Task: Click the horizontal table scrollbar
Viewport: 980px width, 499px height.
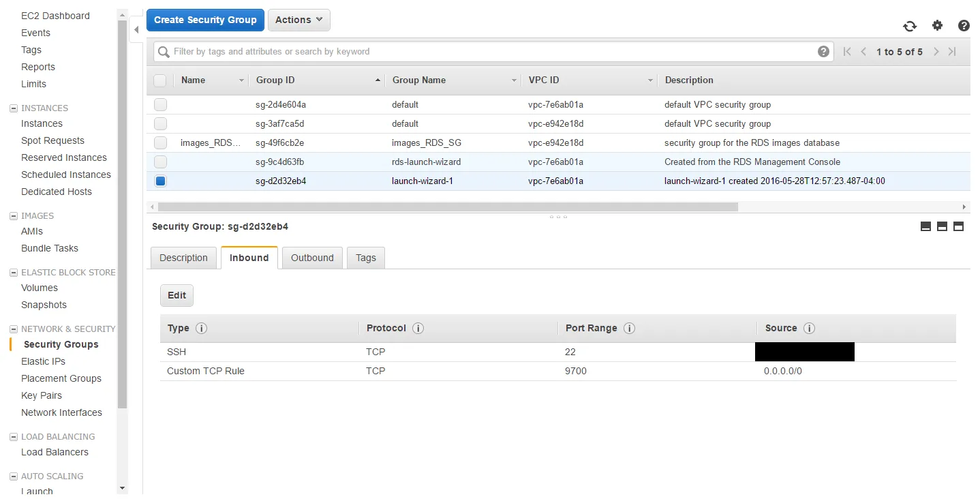Action: pos(448,207)
